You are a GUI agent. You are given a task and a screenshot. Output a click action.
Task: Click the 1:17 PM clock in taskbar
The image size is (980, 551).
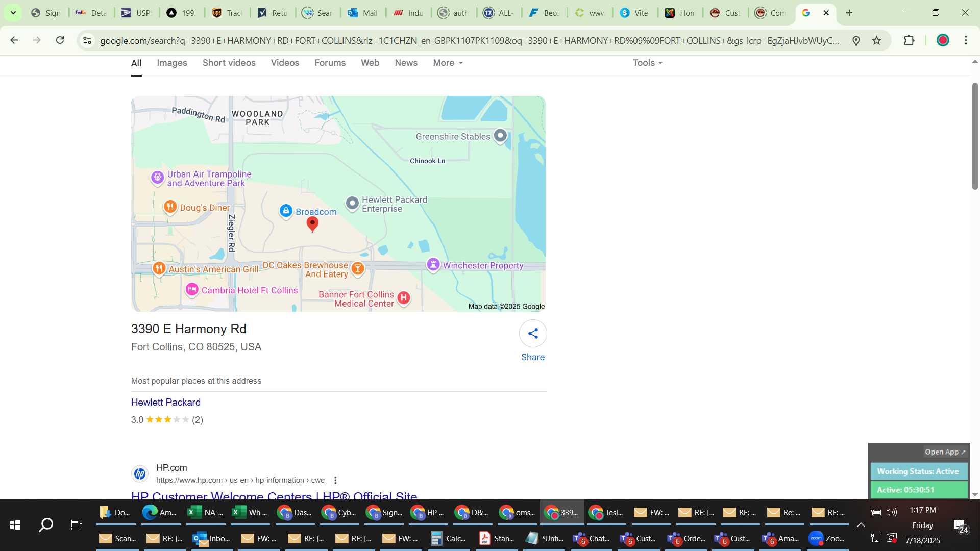(923, 510)
